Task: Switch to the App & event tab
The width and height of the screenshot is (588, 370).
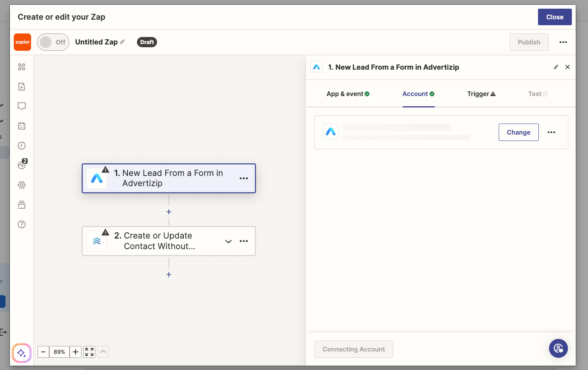Action: [348, 94]
